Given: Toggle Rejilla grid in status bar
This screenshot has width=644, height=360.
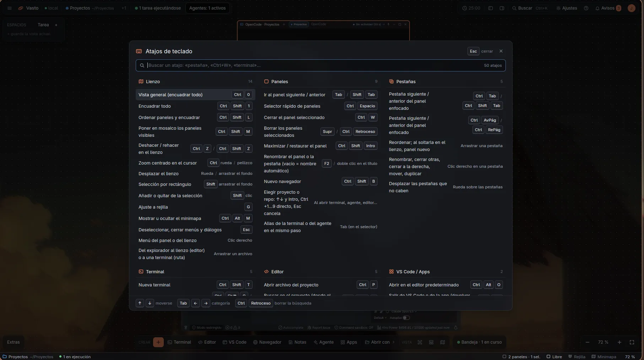Looking at the screenshot, I should point(577,357).
